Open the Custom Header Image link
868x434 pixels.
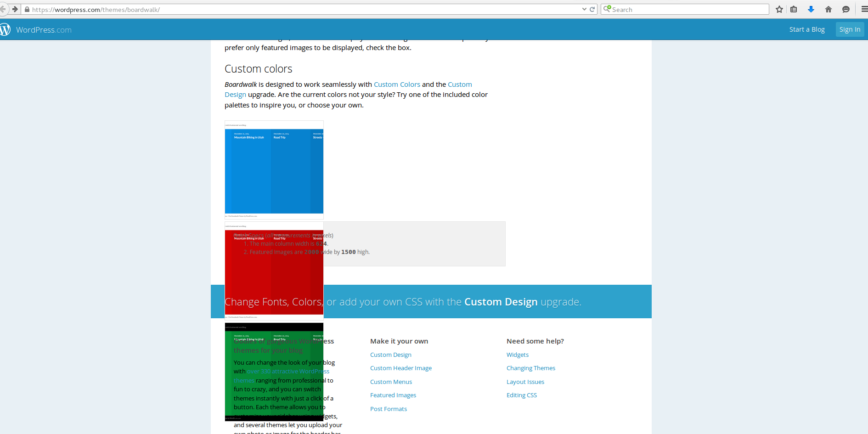click(401, 368)
